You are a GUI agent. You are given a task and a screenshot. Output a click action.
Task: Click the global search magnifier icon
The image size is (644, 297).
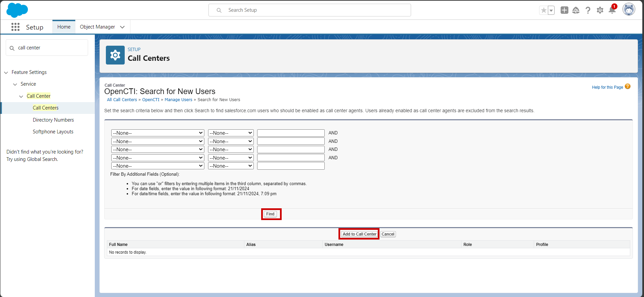pos(219,10)
